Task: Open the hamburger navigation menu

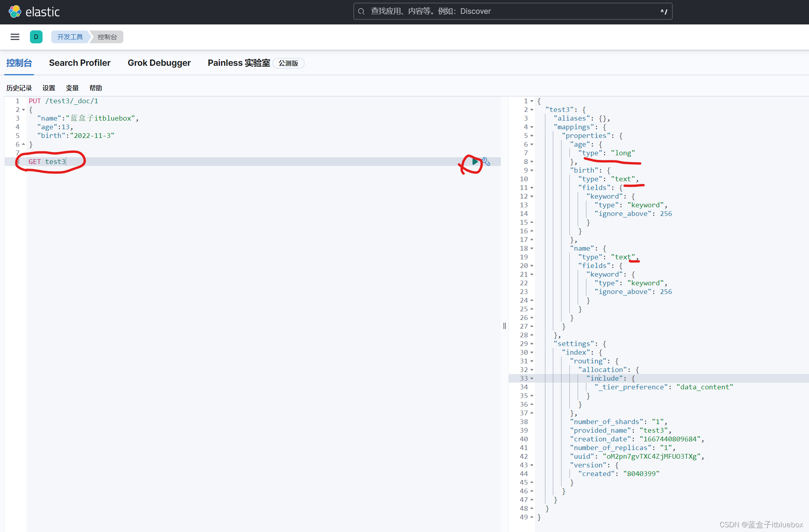Action: coord(15,37)
